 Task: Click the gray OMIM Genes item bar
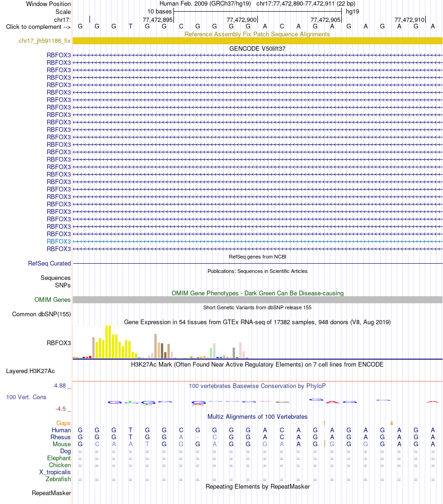point(257,300)
